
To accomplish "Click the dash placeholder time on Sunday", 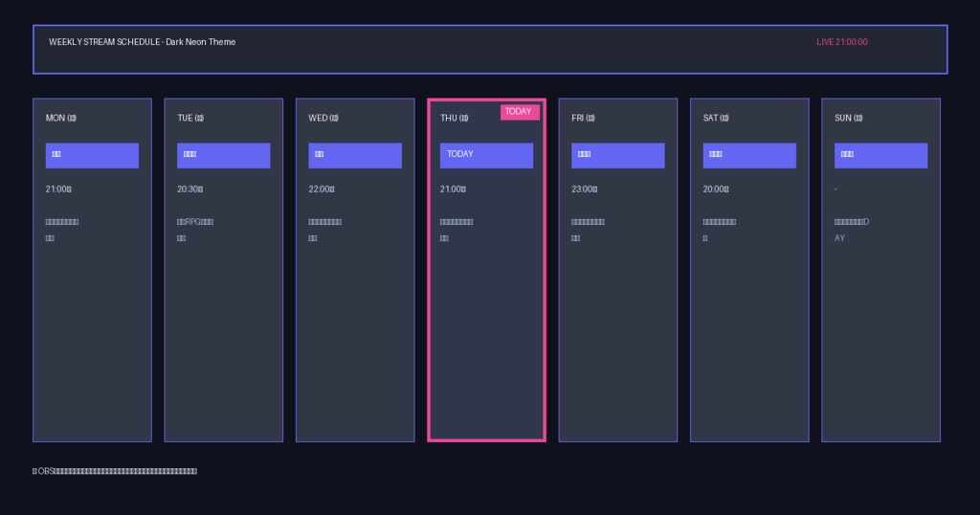I will click(835, 190).
